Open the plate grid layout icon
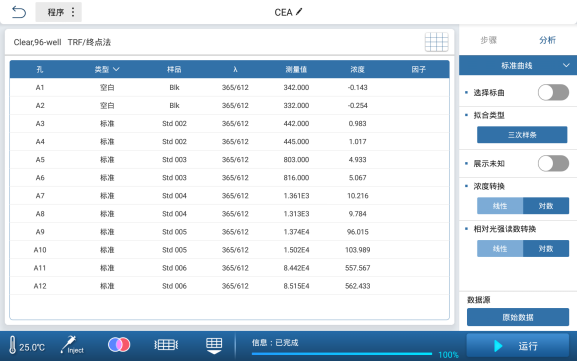 pos(436,42)
